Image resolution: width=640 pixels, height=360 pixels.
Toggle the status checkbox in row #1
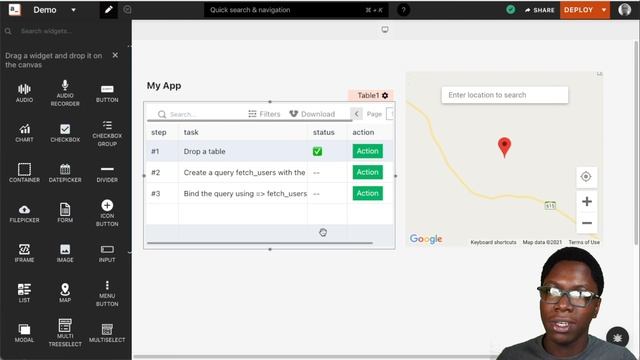[317, 151]
